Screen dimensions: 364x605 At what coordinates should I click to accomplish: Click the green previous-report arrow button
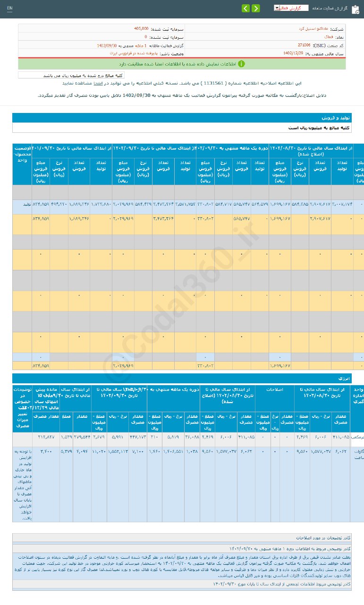click(x=245, y=8)
